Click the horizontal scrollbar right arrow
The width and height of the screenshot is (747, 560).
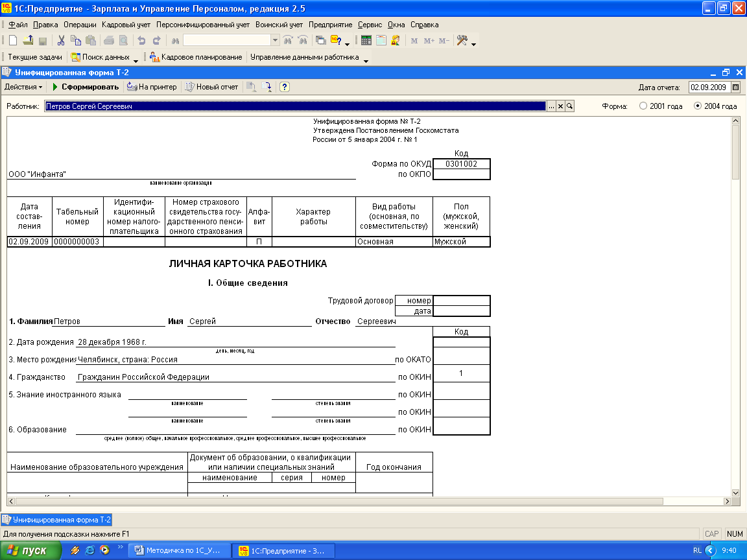[x=727, y=501]
